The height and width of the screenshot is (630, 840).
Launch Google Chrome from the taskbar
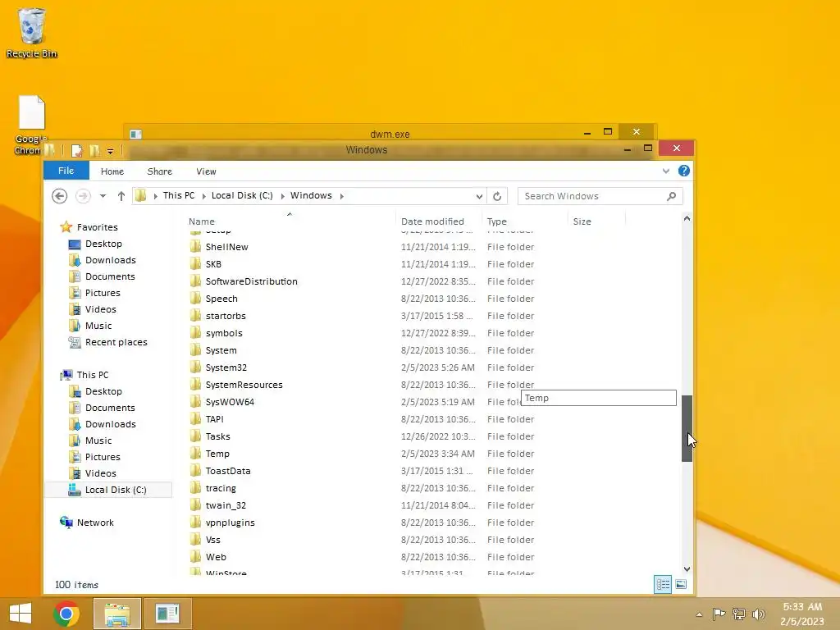tap(66, 614)
